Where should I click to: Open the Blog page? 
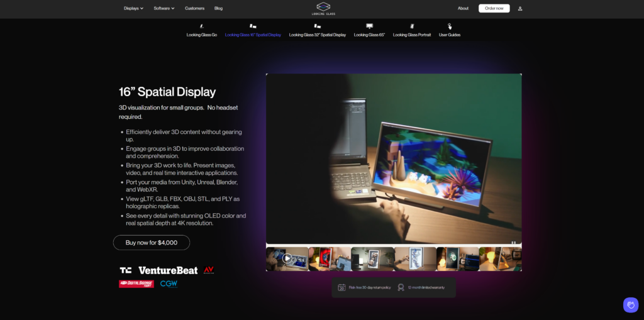[x=218, y=8]
